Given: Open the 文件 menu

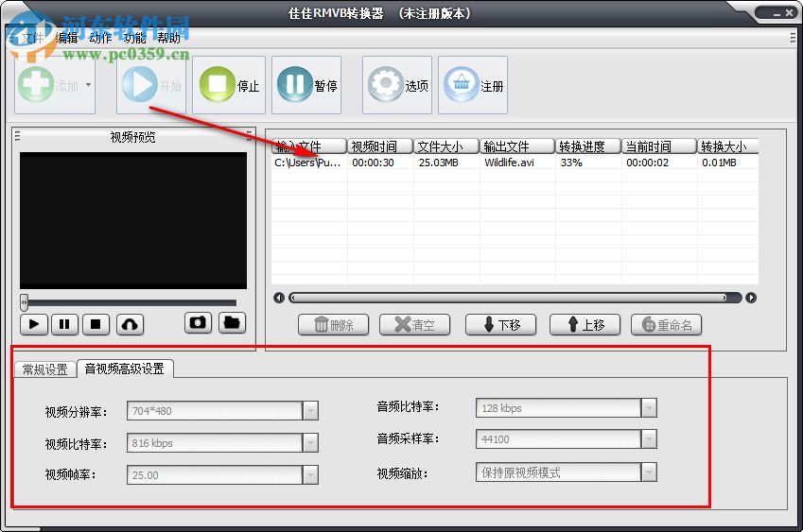Looking at the screenshot, I should [x=33, y=38].
